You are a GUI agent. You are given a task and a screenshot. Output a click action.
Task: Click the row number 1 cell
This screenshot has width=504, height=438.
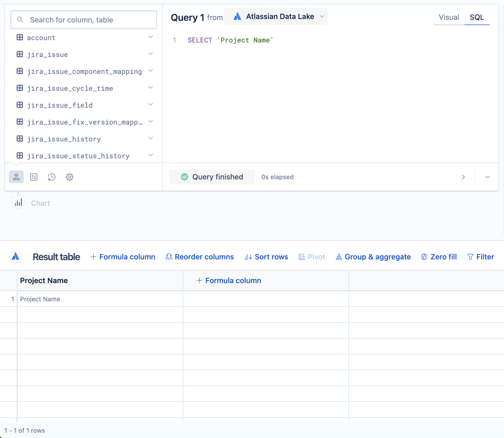click(9, 299)
